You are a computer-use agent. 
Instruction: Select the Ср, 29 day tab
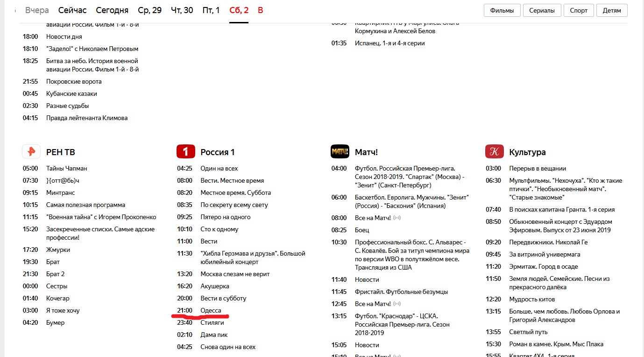pyautogui.click(x=150, y=10)
